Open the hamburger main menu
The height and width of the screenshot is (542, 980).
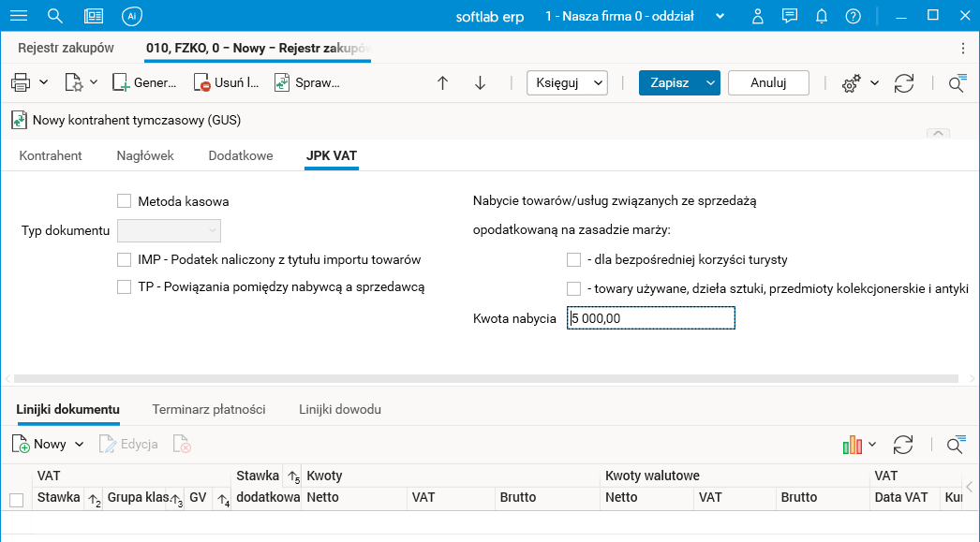click(x=19, y=16)
